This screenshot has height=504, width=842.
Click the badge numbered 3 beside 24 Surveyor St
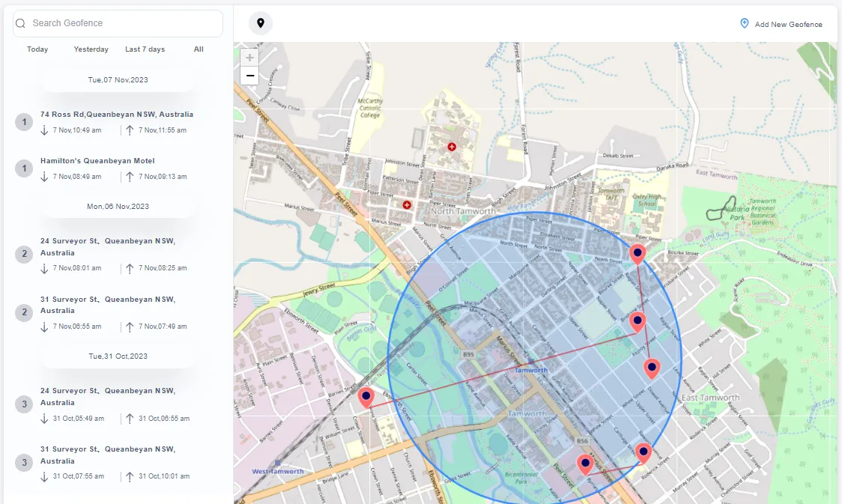tap(23, 404)
